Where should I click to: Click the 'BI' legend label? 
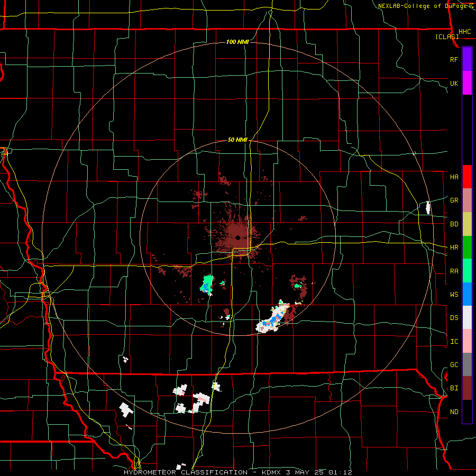(454, 388)
